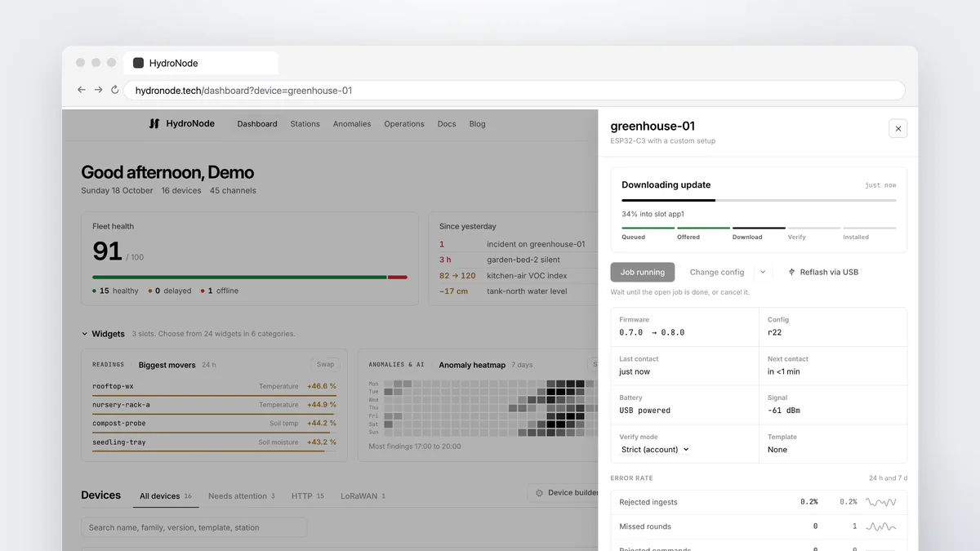980x551 pixels.
Task: Switch to the LoRaWAN devices tab
Action: coord(363,496)
